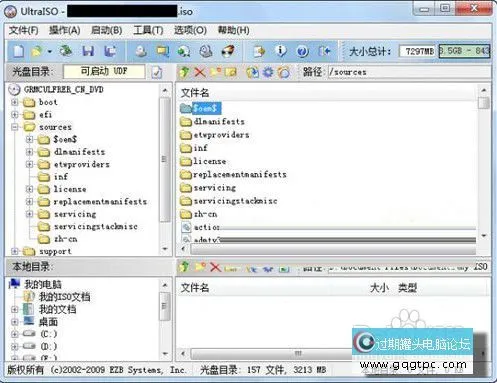The width and height of the screenshot is (497, 383).
Task: Click Rename icon in image toolbar
Action: point(231,72)
